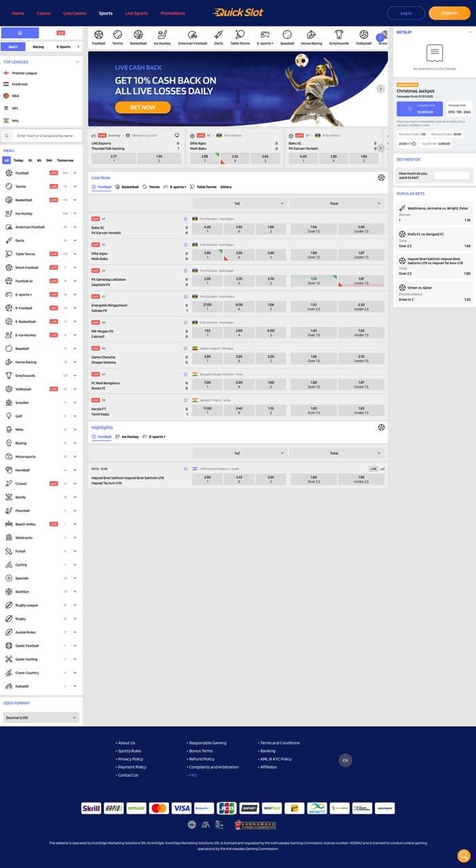
Task: Select Baseball icon in top sports bar
Action: 287,35
